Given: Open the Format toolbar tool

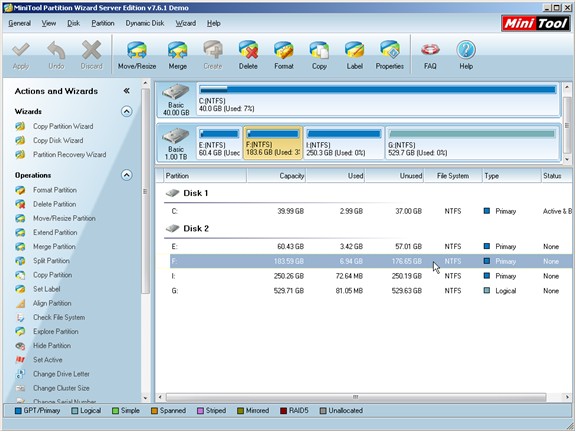Looking at the screenshot, I should click(284, 55).
